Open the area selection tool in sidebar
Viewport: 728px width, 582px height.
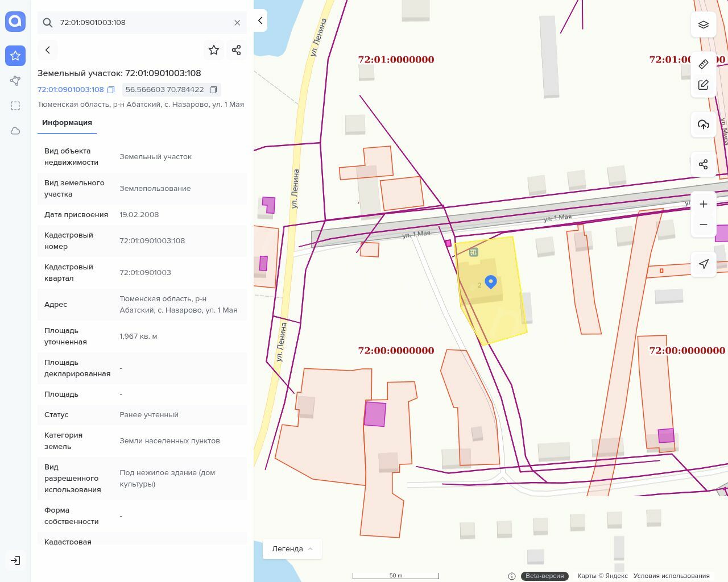click(x=15, y=106)
